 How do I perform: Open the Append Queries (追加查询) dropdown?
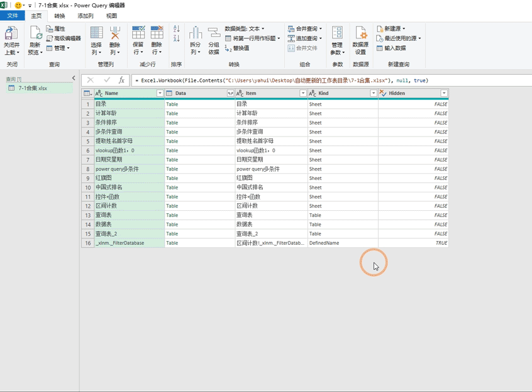pyautogui.click(x=305, y=38)
